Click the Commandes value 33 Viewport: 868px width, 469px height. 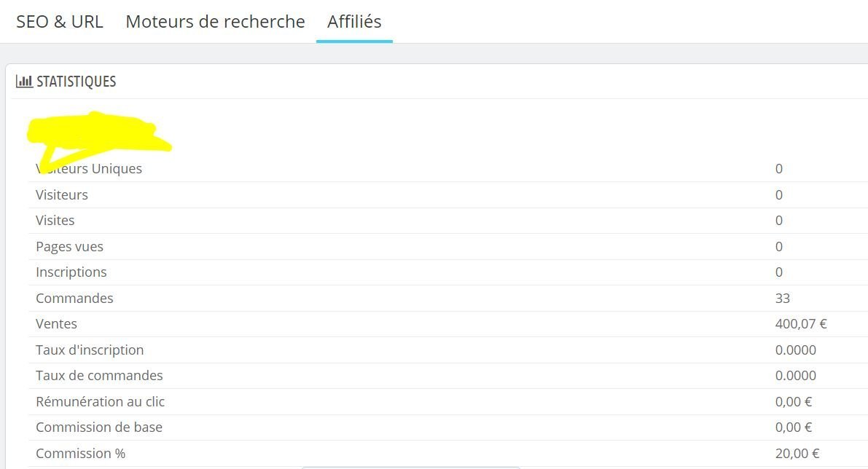[783, 298]
